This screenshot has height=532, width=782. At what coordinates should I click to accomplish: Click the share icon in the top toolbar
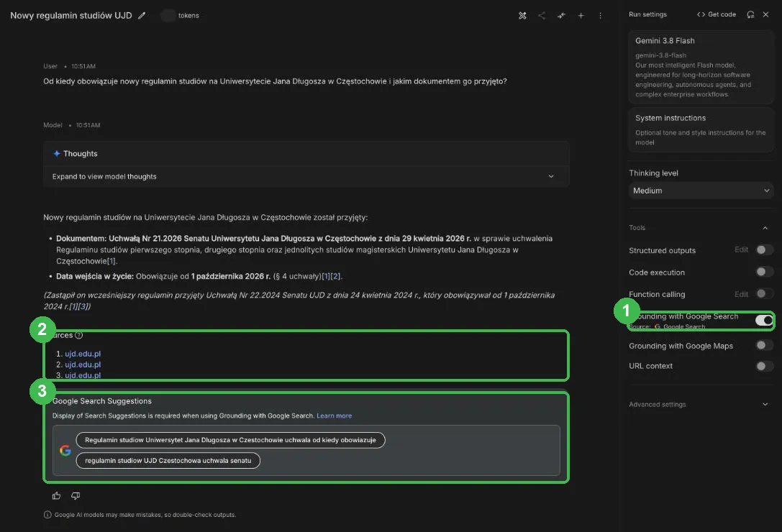pos(542,15)
